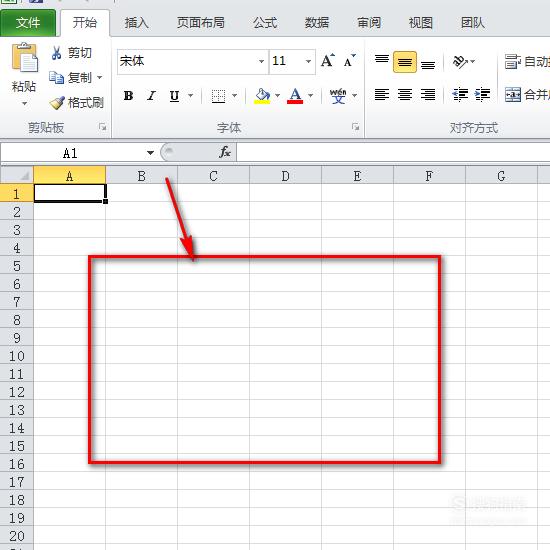This screenshot has width=550, height=550.
Task: Select column G header
Action: pos(501,175)
